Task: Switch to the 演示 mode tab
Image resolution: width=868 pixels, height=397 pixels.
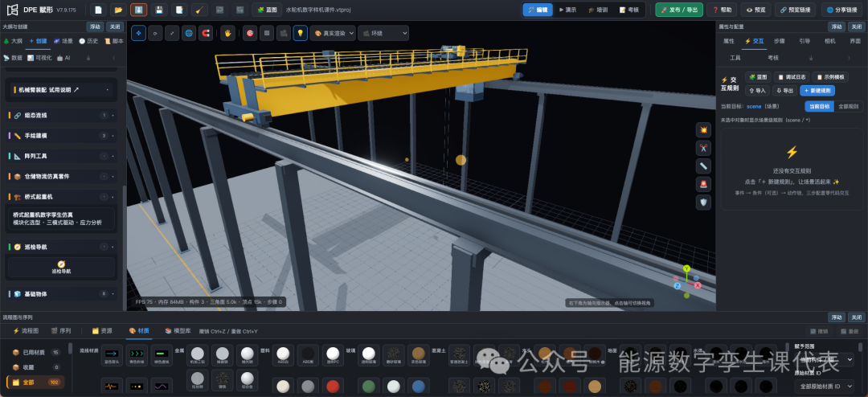Action: point(568,10)
